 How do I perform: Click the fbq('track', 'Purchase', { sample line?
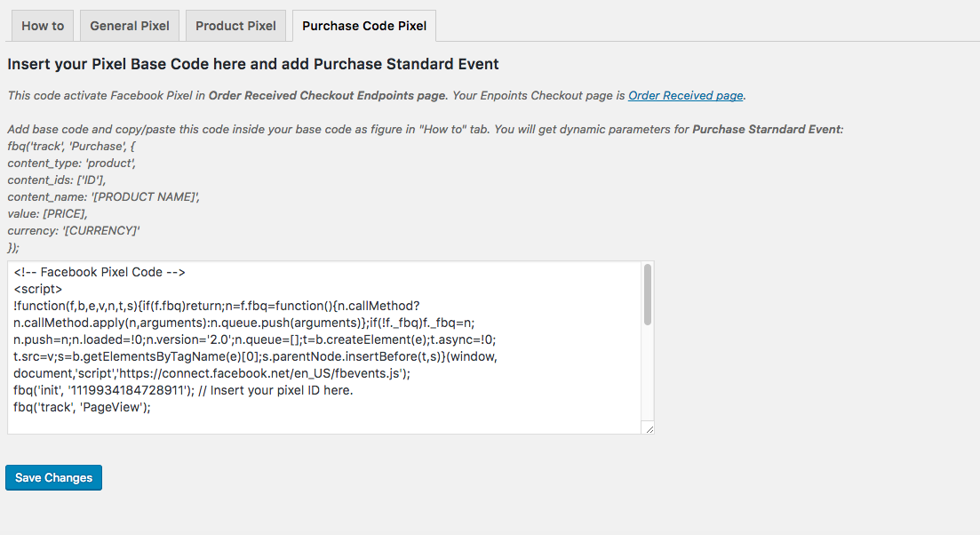click(71, 147)
